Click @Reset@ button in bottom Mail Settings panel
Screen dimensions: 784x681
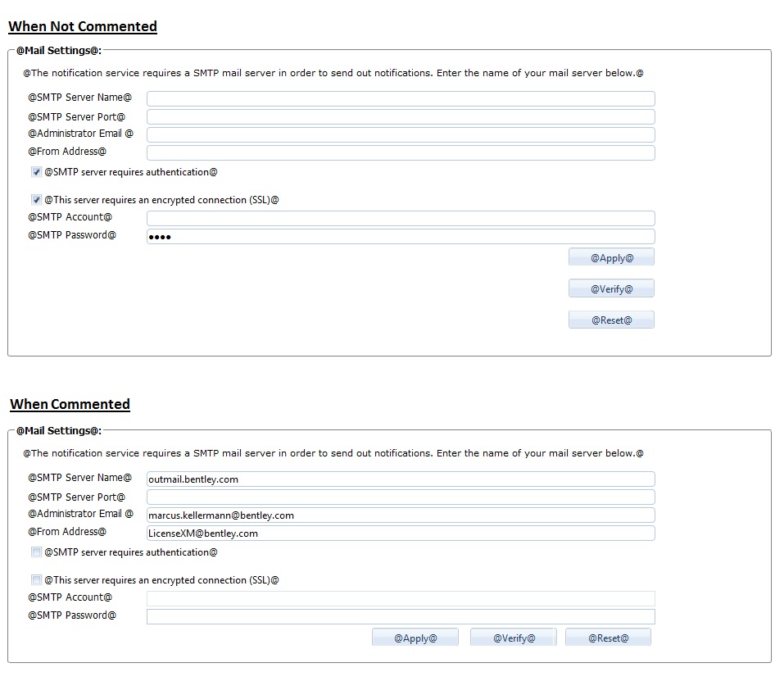608,638
